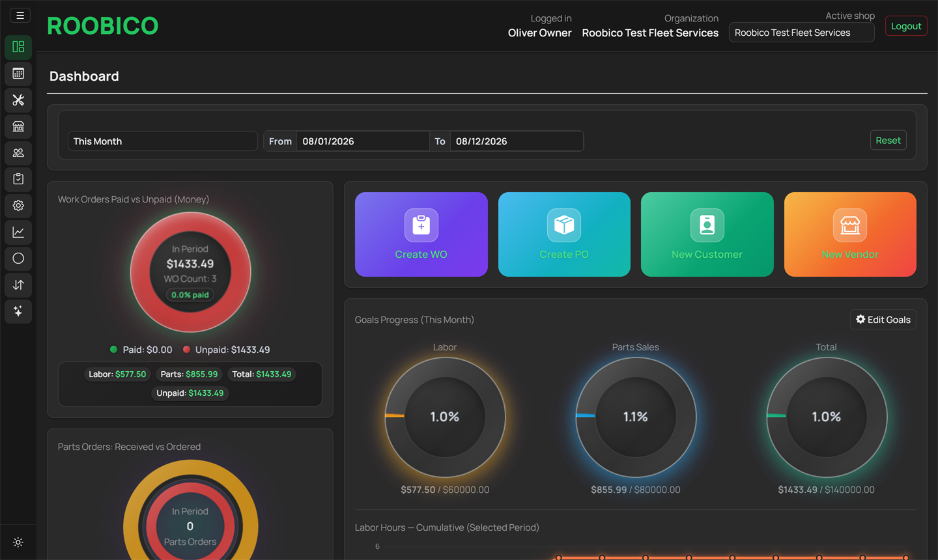This screenshot has width=938, height=560.
Task: Click the From date field 08/01/2026
Action: 363,141
